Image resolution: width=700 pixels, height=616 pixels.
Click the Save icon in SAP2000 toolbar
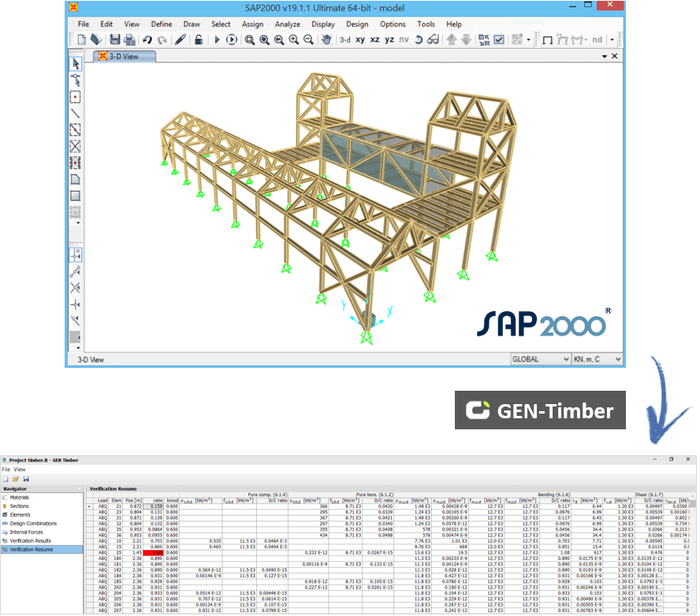coord(115,39)
